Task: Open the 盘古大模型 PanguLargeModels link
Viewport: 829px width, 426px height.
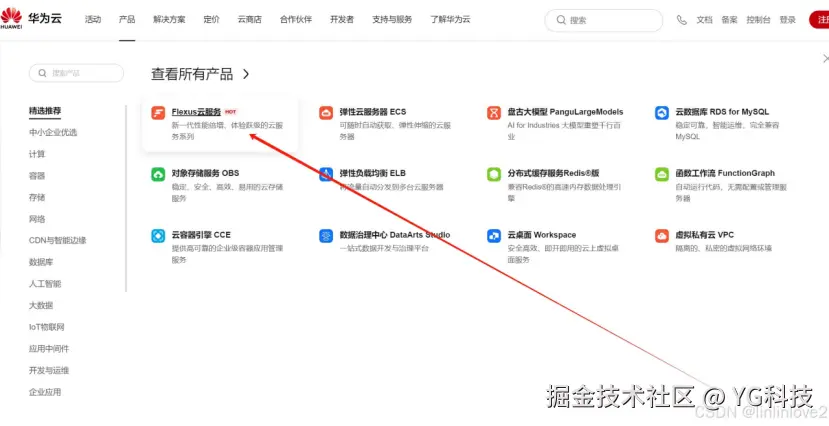Action: (x=565, y=112)
